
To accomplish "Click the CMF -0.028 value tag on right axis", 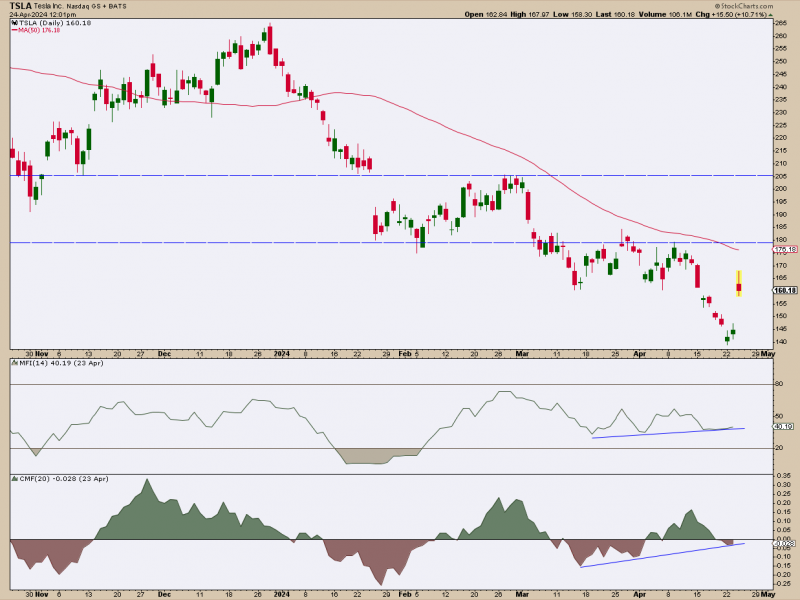I will click(785, 544).
